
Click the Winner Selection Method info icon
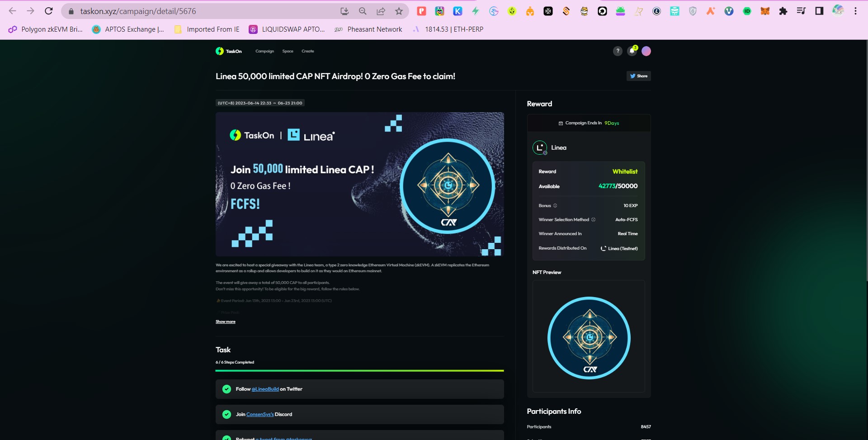tap(594, 220)
